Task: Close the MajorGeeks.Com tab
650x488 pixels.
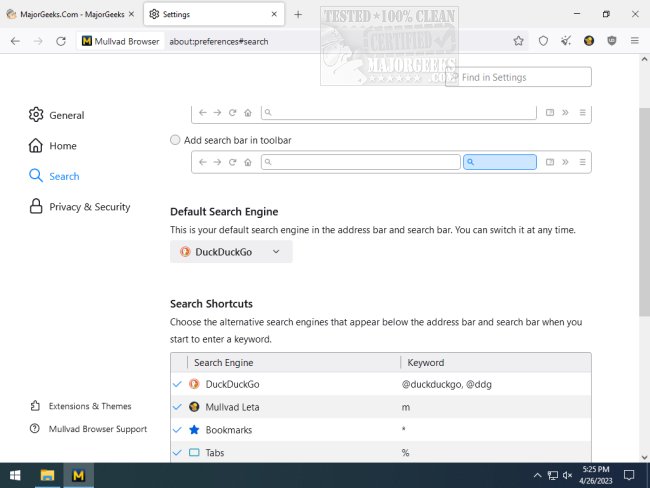Action: tap(131, 14)
